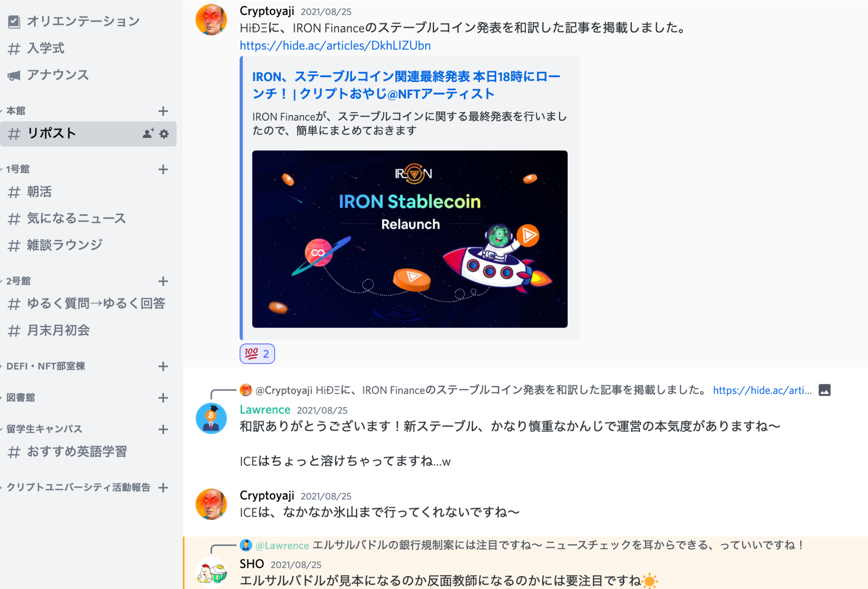The image size is (868, 589).
Task: Open リポスト channel settings gear
Action: [164, 134]
